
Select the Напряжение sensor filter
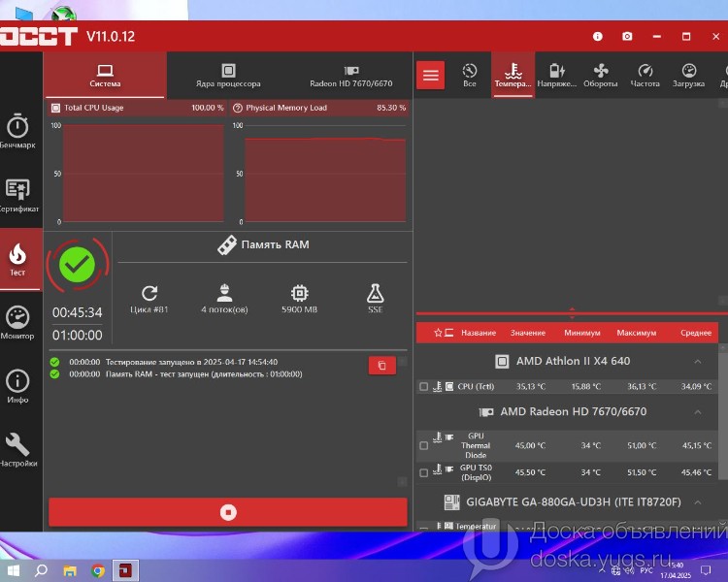[557, 76]
